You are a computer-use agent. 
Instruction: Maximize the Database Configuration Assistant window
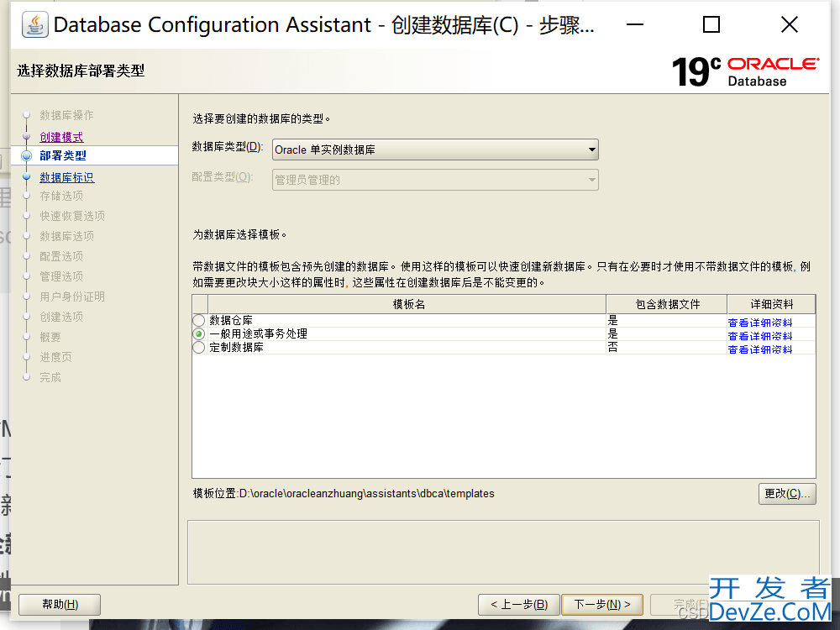click(x=711, y=24)
